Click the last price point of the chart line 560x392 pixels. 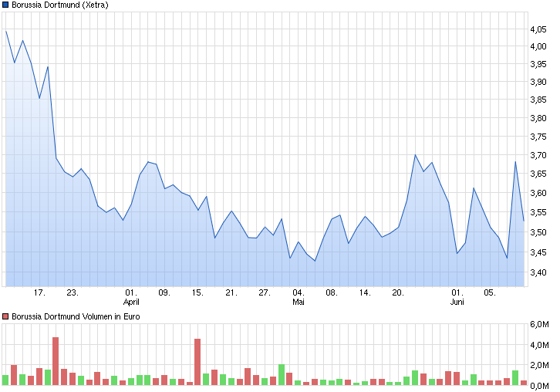tap(524, 221)
